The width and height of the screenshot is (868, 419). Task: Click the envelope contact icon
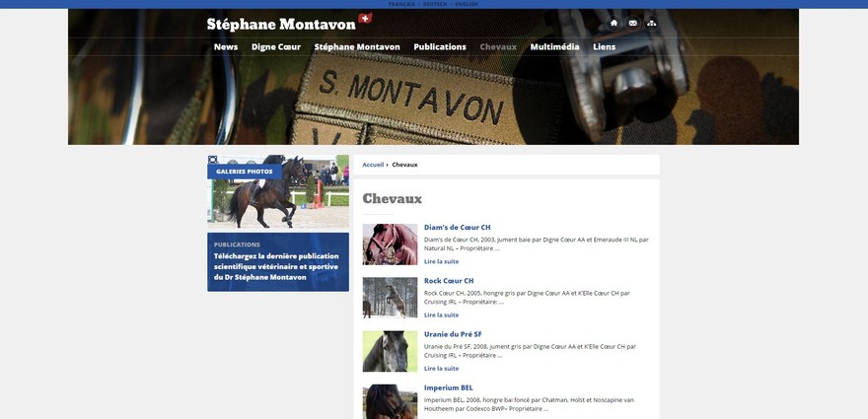pos(632,24)
